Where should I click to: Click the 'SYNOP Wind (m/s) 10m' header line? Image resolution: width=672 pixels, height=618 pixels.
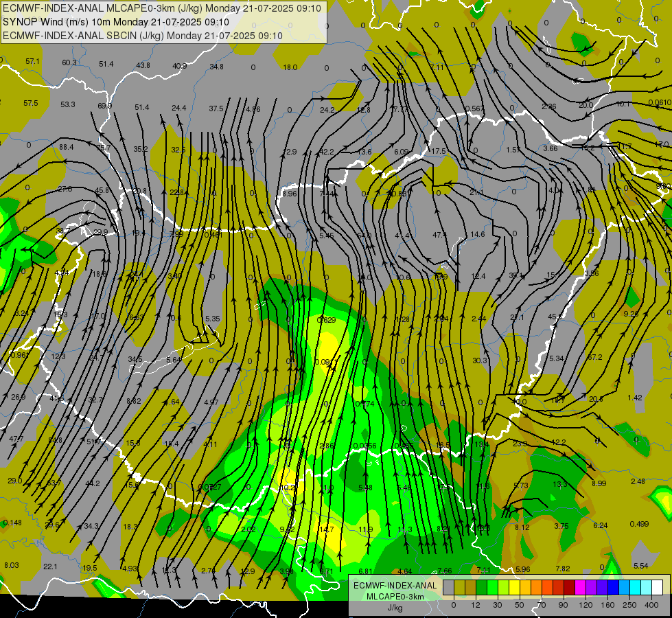coord(116,22)
